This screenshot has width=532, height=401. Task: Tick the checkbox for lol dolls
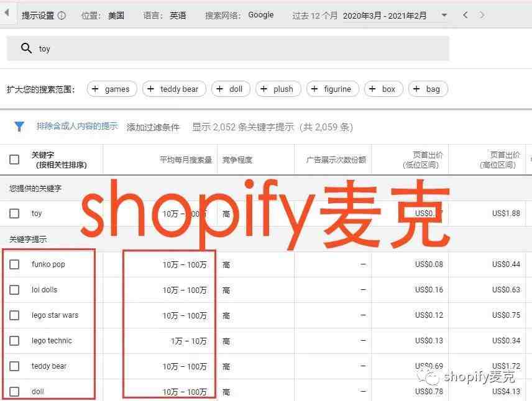tap(14, 290)
